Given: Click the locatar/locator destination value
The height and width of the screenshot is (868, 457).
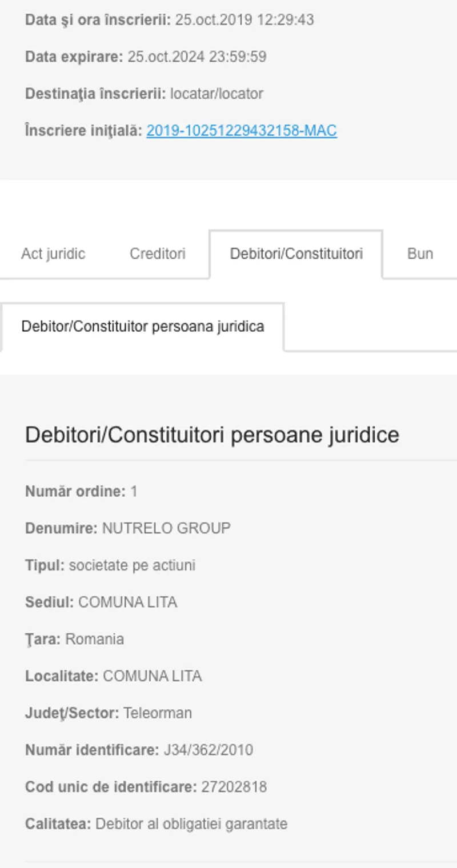Looking at the screenshot, I should pyautogui.click(x=217, y=94).
